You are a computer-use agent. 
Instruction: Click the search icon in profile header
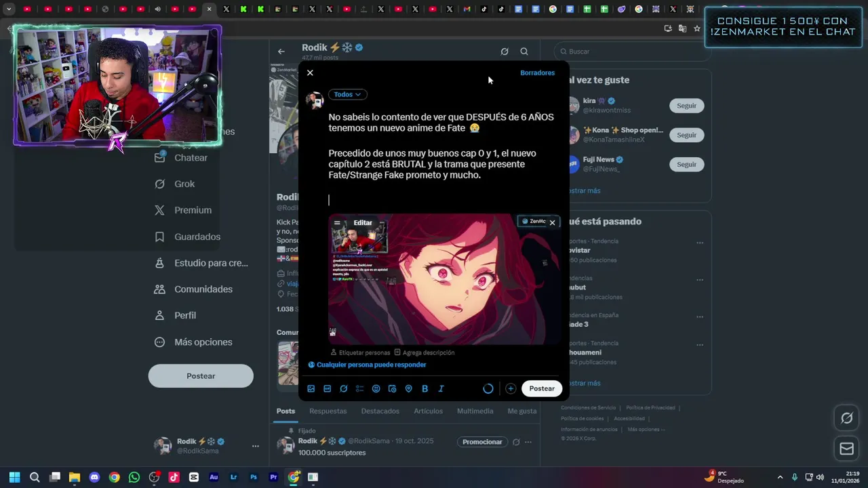click(524, 52)
